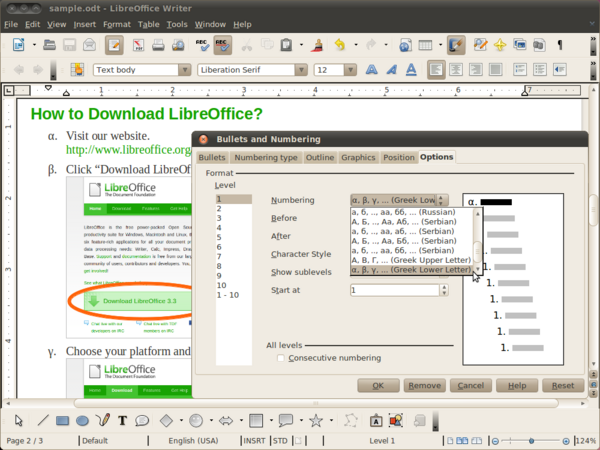
Task: Click the Stars shapes tool
Action: click(317, 420)
